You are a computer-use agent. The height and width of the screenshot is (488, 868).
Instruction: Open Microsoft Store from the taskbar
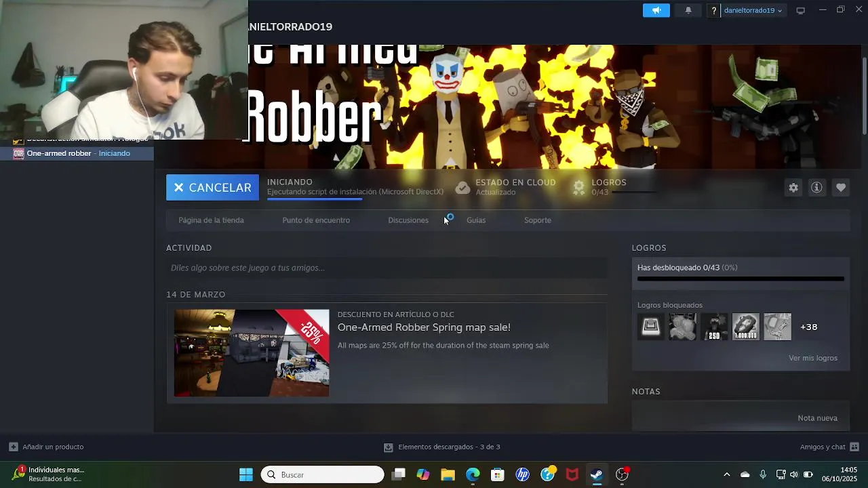tap(498, 474)
